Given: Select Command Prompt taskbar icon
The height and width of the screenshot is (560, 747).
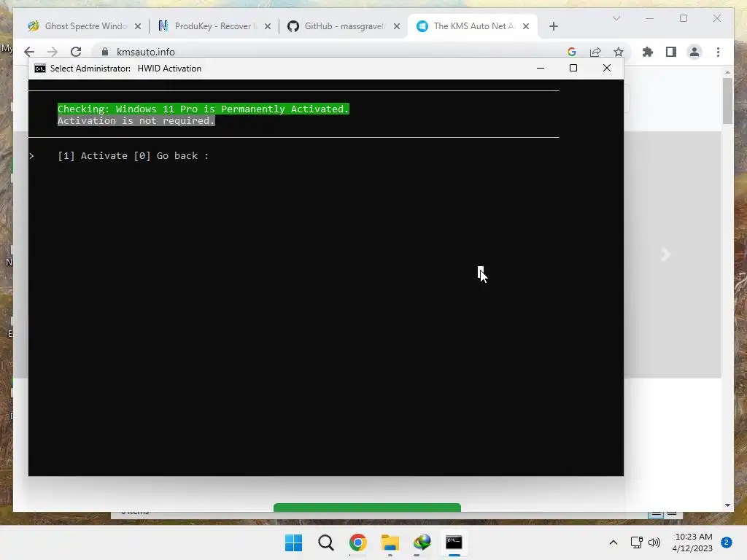Looking at the screenshot, I should pyautogui.click(x=454, y=542).
